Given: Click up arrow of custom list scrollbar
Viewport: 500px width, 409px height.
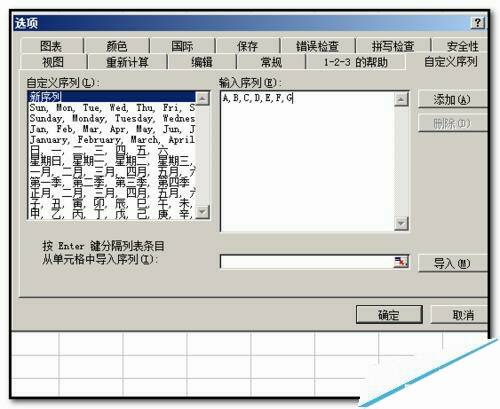Looking at the screenshot, I should (202, 98).
